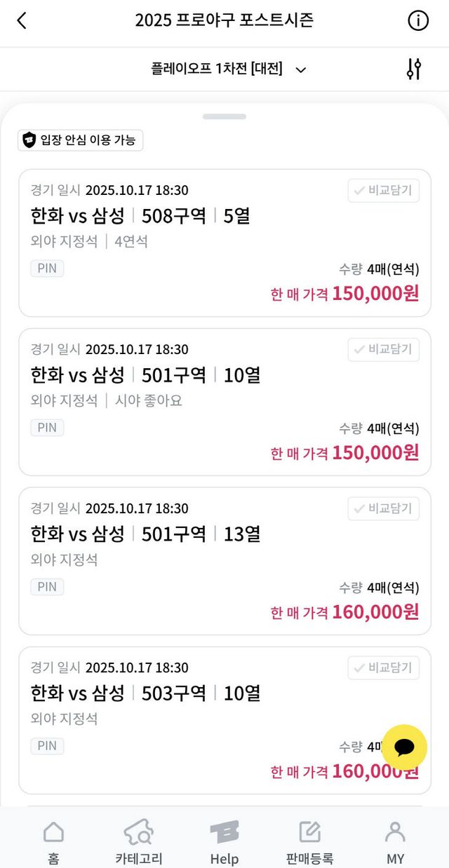This screenshot has height=868, width=449.
Task: Tap the back arrow to exit listing
Action: tap(20, 20)
